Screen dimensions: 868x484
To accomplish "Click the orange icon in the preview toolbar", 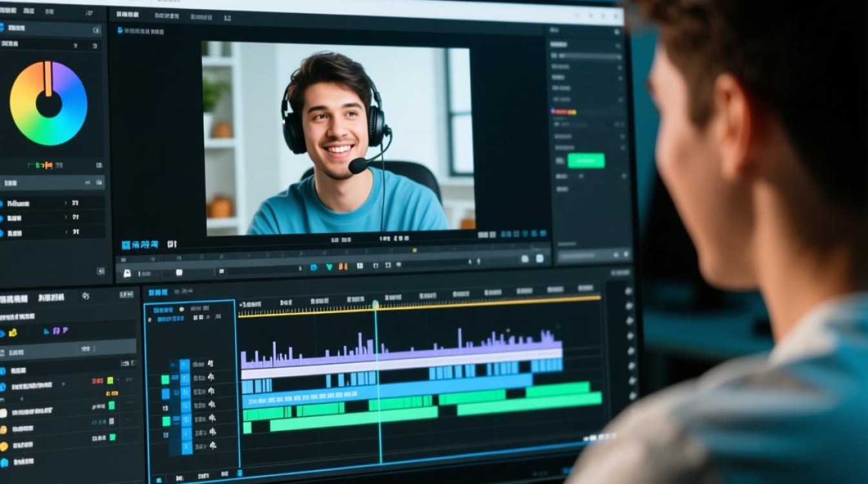I will 343,267.
